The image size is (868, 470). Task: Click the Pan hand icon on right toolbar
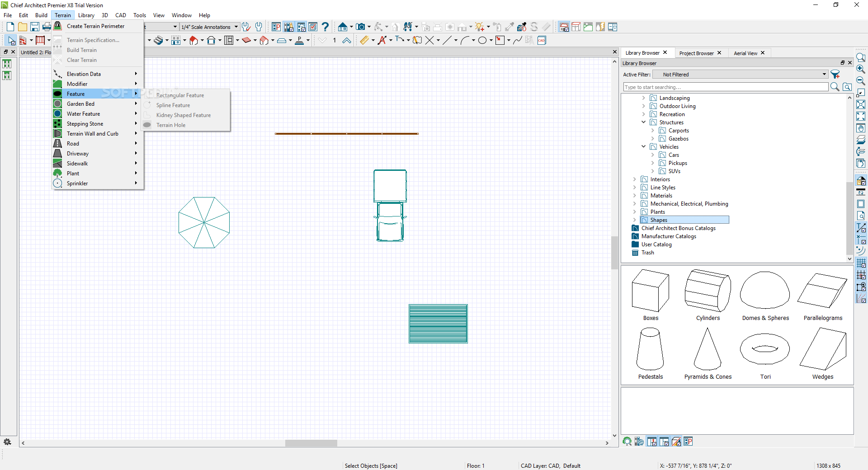pos(861,128)
